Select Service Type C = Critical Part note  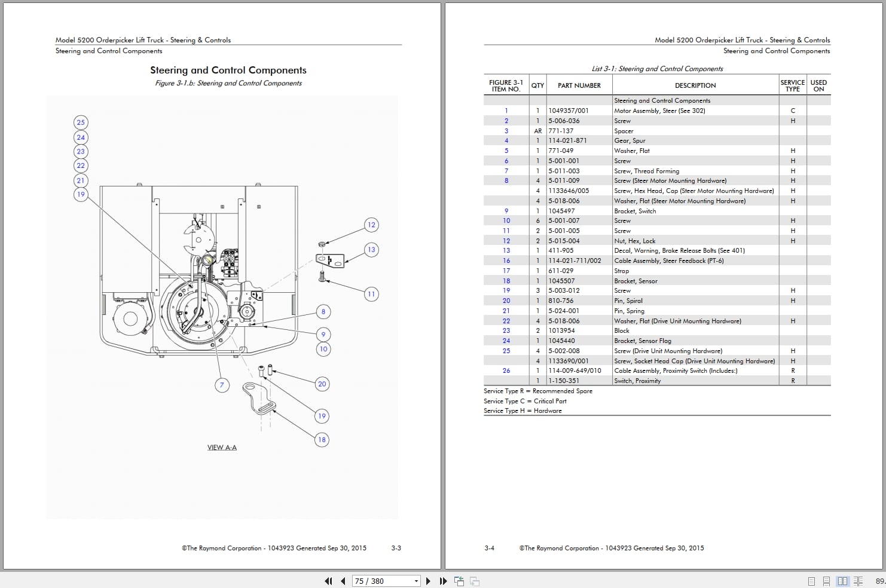tap(525, 401)
